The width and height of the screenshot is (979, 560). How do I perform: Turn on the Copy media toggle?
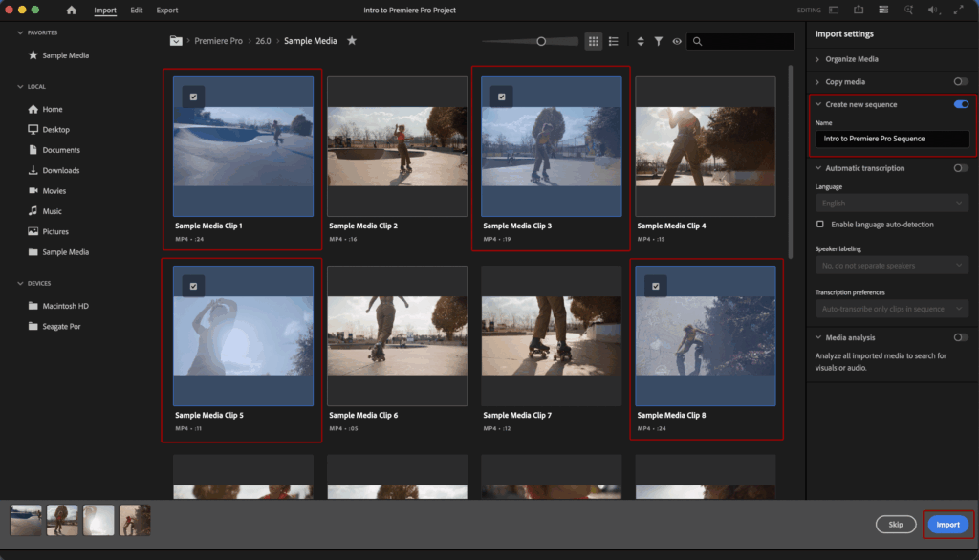[961, 82]
